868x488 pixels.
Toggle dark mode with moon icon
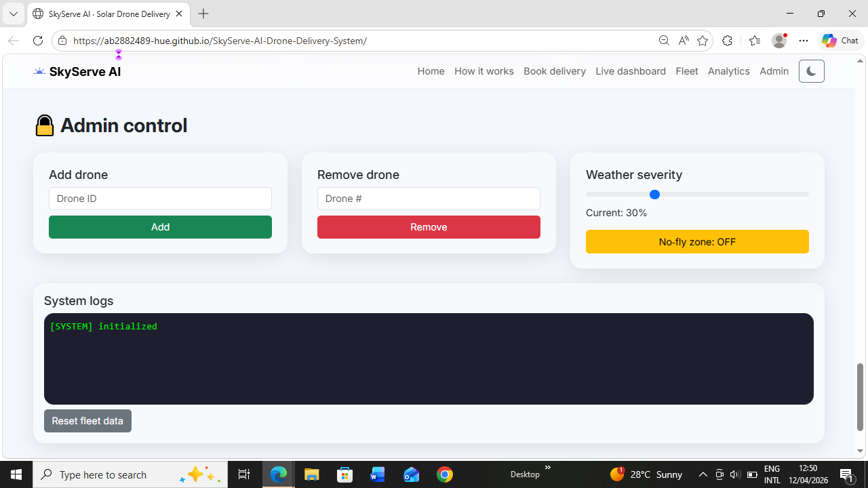(812, 71)
